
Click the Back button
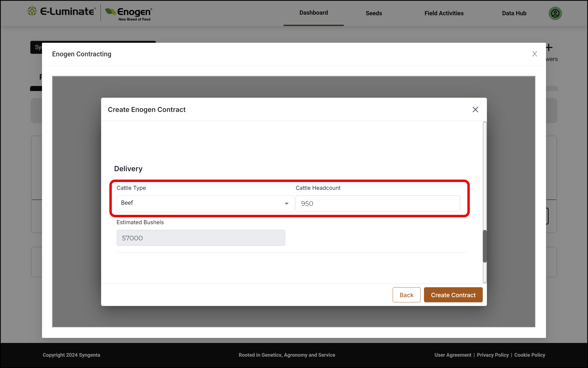pyautogui.click(x=406, y=295)
